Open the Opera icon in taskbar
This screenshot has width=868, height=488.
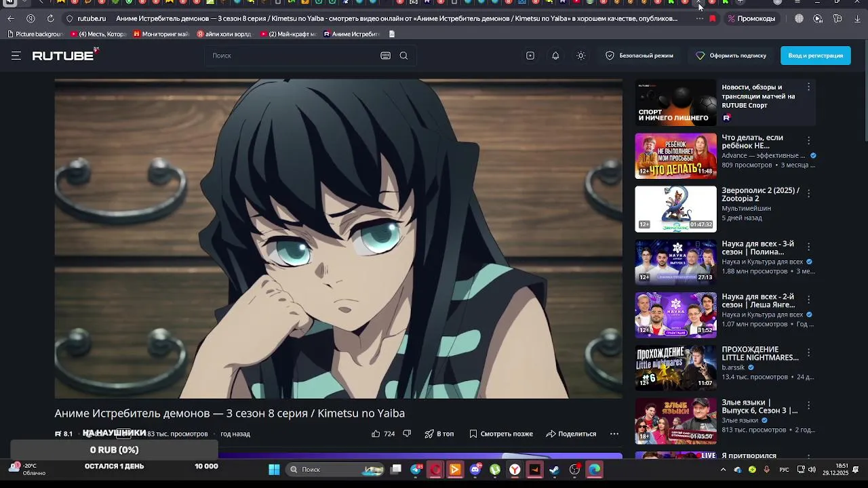point(435,470)
